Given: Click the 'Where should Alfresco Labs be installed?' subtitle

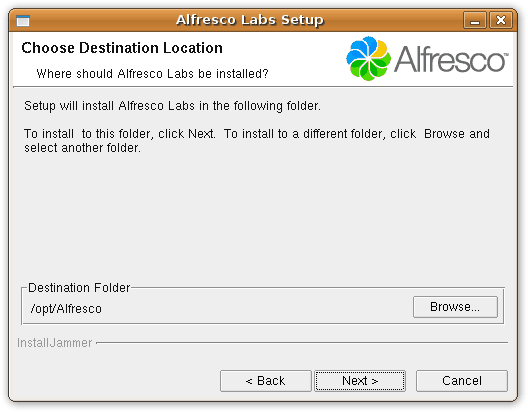Looking at the screenshot, I should click(153, 74).
